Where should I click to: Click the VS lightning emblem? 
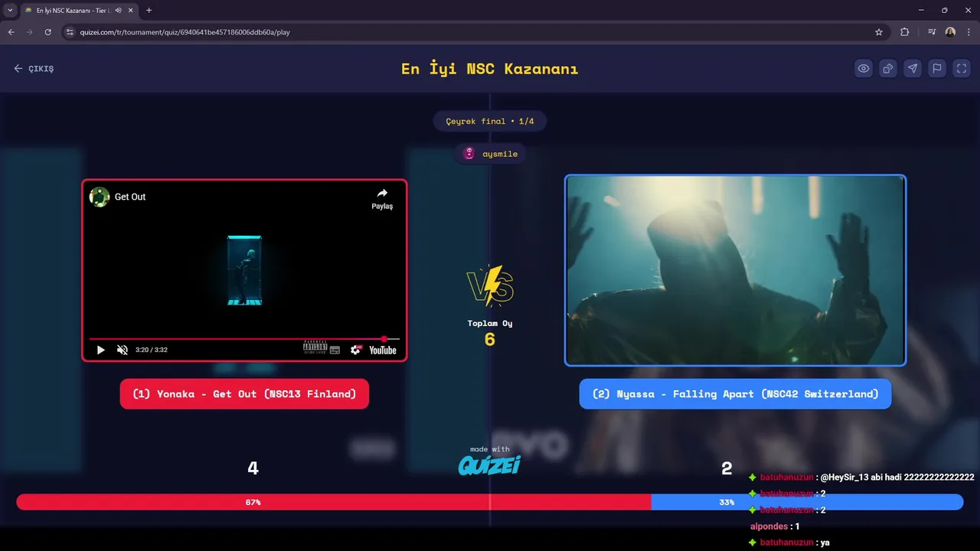tap(490, 286)
